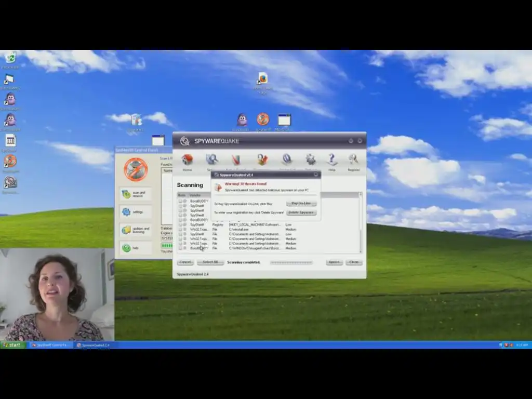
Task: Close the SpywareQuaked v2.4 warning popup
Action: pyautogui.click(x=316, y=175)
